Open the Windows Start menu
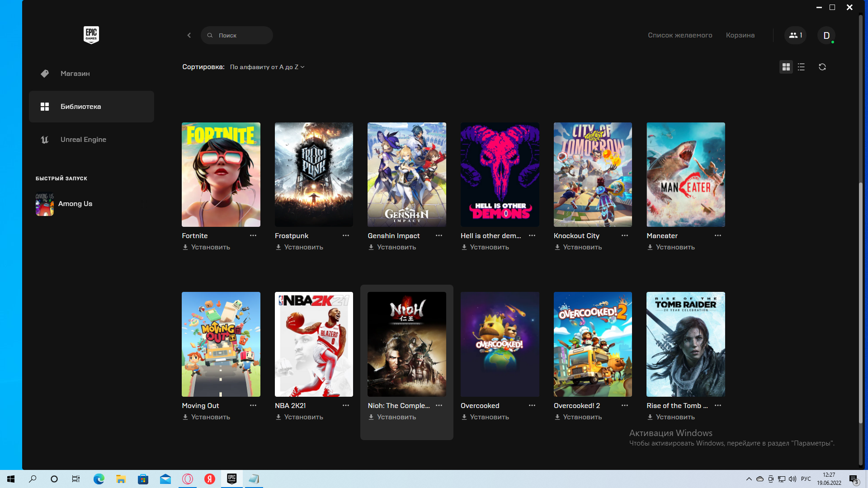 (11, 479)
